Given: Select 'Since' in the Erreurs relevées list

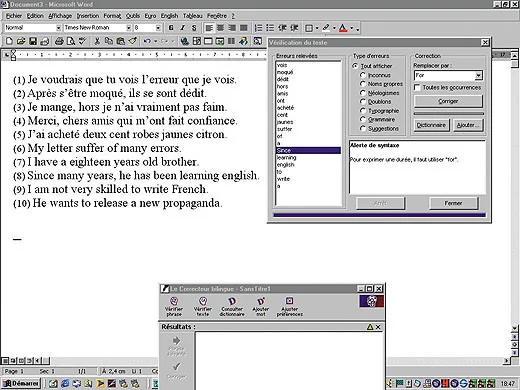Looking at the screenshot, I should [x=308, y=150].
